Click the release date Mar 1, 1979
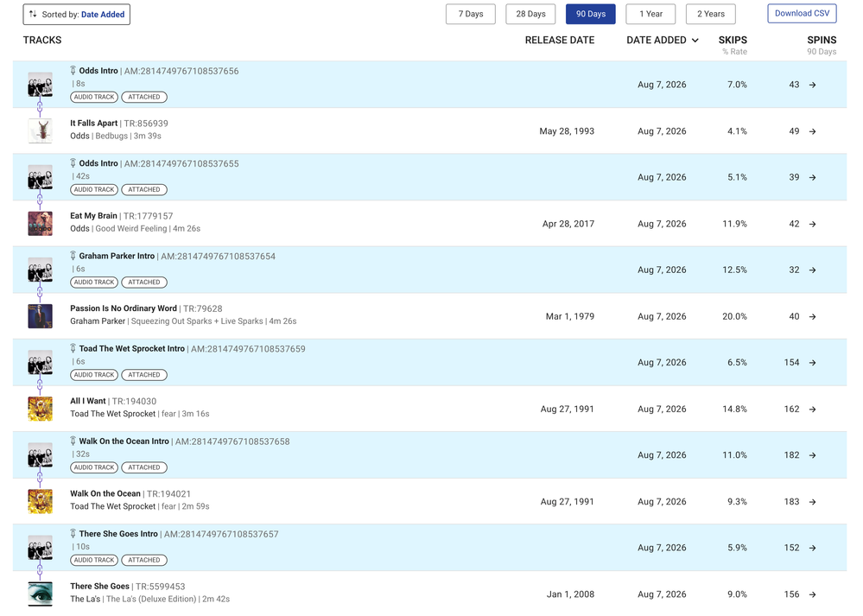The height and width of the screenshot is (616, 863). (x=569, y=316)
